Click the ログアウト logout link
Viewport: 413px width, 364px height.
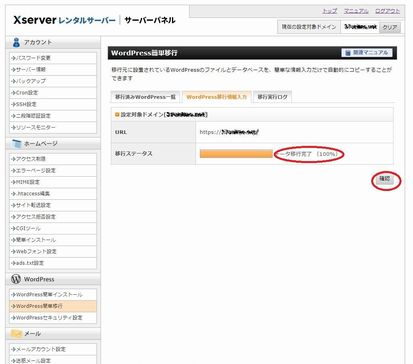point(387,11)
